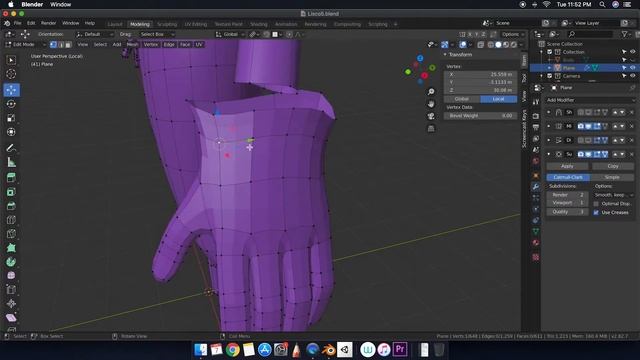Collapse the Transform panel

coord(445,55)
